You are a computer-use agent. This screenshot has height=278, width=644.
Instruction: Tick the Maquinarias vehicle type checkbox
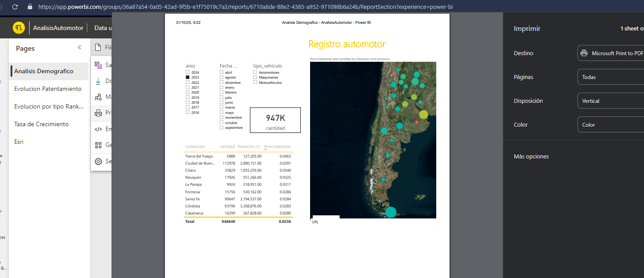[255, 77]
